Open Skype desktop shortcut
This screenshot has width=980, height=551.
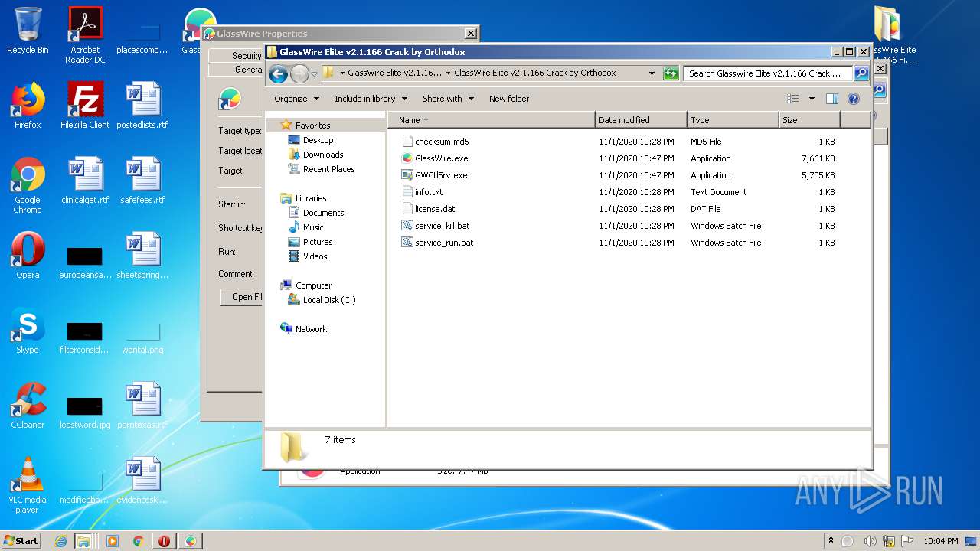coord(28,331)
